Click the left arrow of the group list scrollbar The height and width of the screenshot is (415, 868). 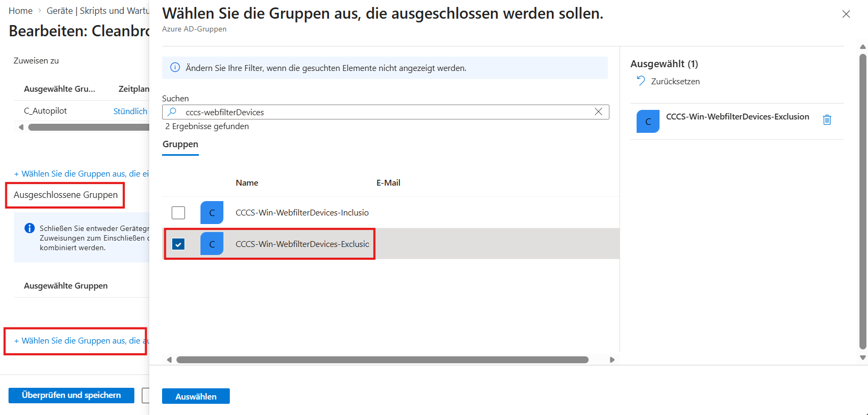(x=169, y=360)
